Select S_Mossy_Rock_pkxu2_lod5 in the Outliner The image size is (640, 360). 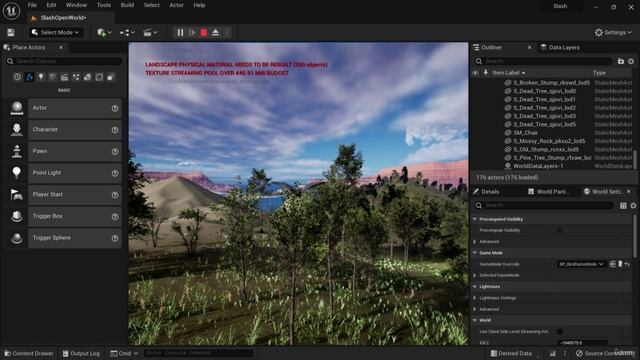click(x=549, y=141)
